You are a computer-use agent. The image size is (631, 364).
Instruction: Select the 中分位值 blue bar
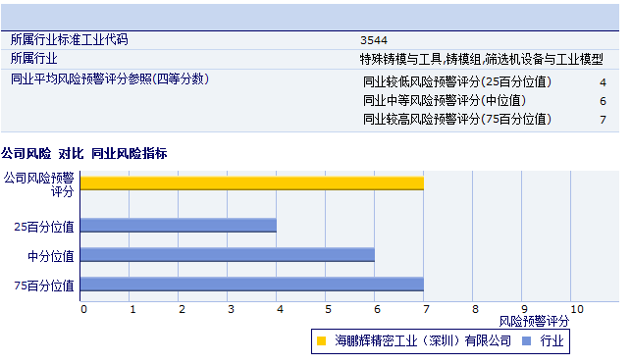pyautogui.click(x=228, y=255)
